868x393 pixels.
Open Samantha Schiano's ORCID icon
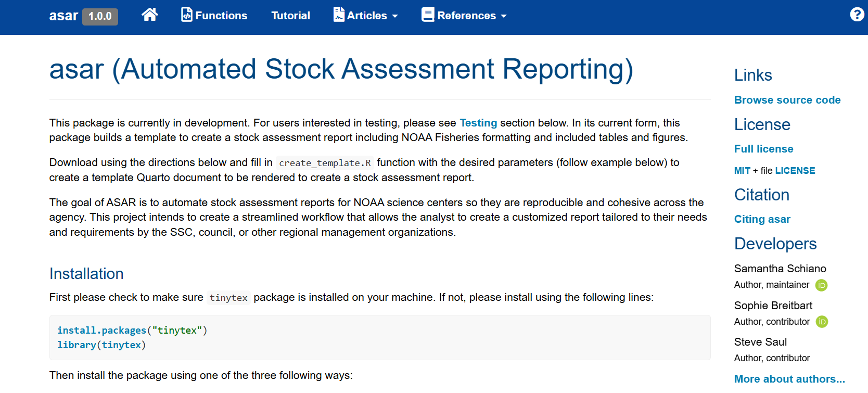tap(821, 285)
